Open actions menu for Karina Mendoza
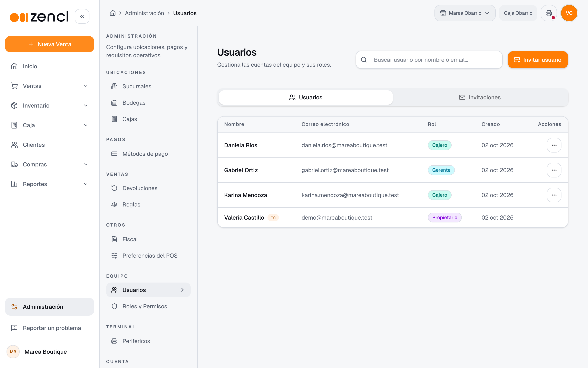The width and height of the screenshot is (588, 368). (554, 195)
